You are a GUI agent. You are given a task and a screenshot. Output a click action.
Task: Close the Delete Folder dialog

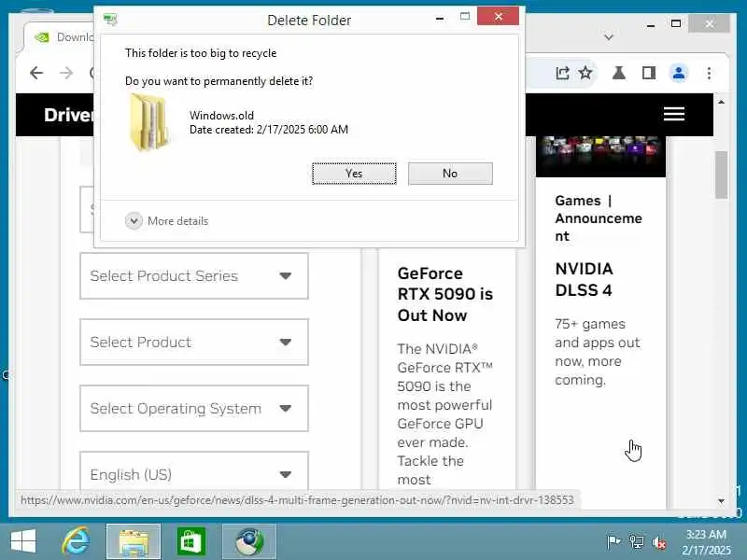pos(498,17)
